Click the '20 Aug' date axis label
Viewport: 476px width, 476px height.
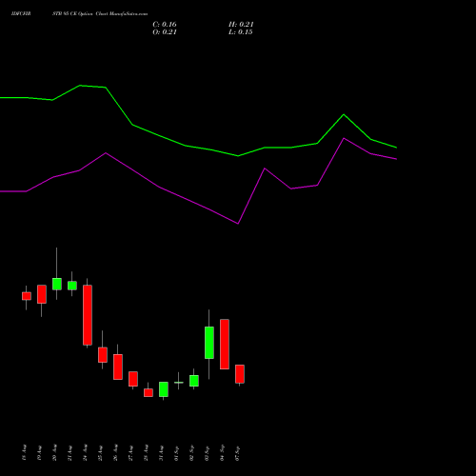[x=55, y=452]
